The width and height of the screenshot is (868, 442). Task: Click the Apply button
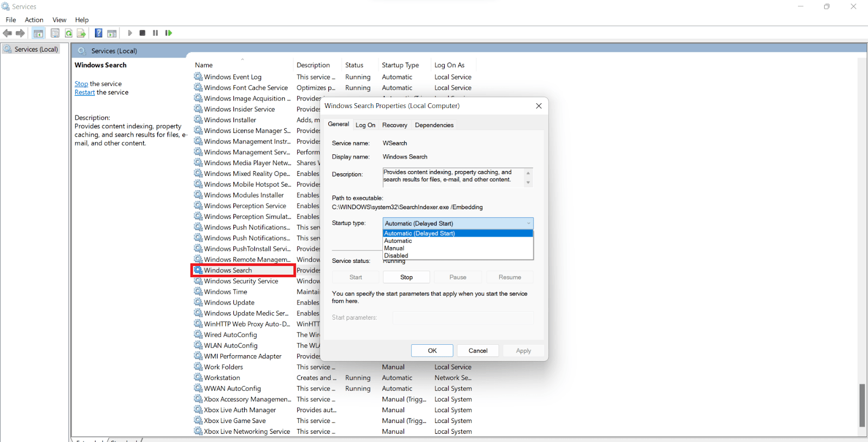(x=524, y=351)
